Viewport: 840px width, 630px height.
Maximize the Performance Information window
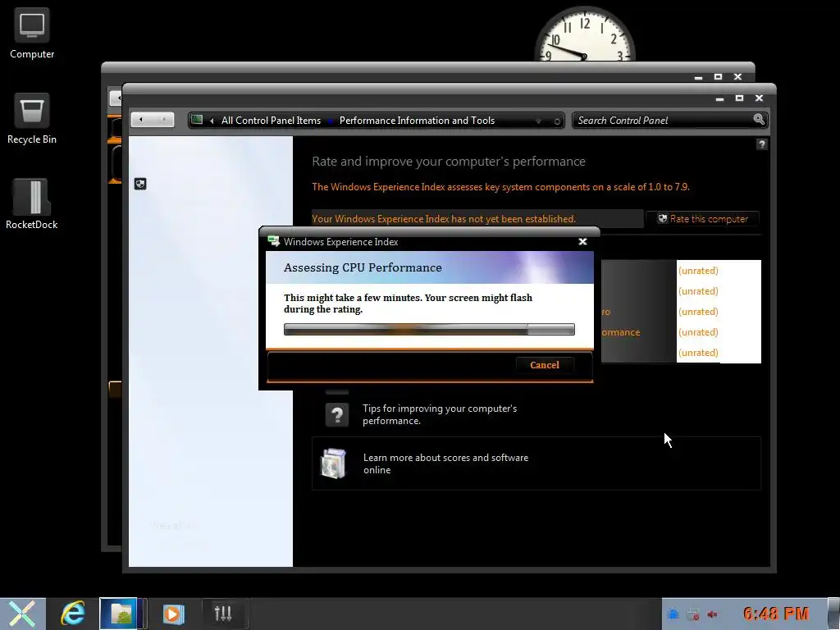click(x=739, y=98)
